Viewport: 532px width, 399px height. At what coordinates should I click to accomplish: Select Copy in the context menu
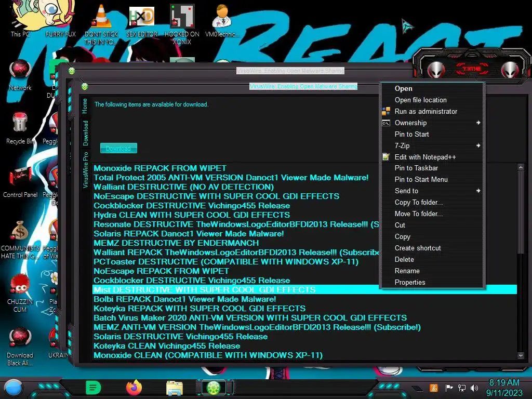tap(432, 237)
